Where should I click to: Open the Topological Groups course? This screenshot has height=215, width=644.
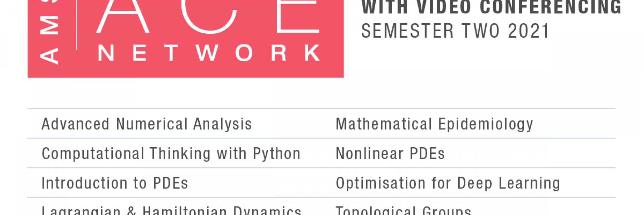[x=404, y=210]
